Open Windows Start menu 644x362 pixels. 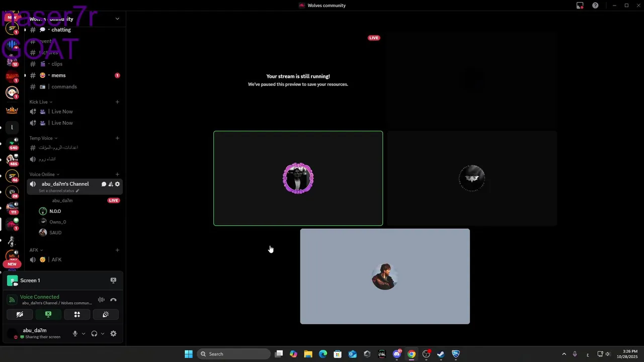tap(188, 354)
